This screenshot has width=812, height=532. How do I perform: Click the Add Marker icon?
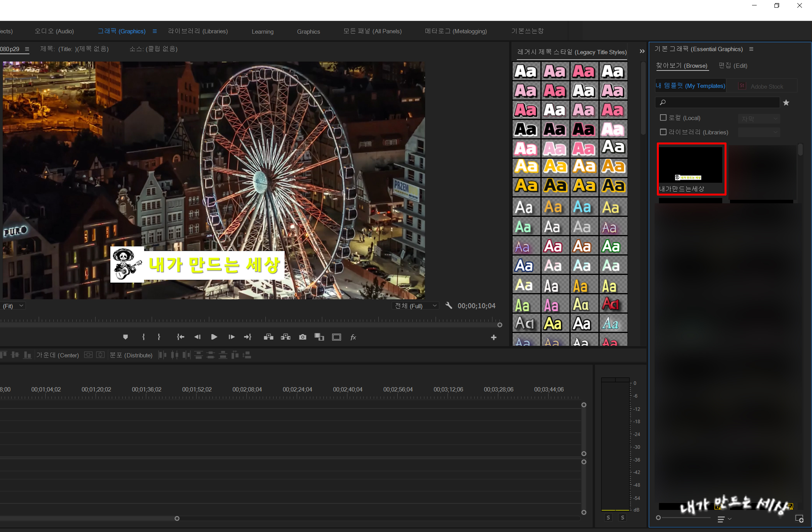(125, 337)
